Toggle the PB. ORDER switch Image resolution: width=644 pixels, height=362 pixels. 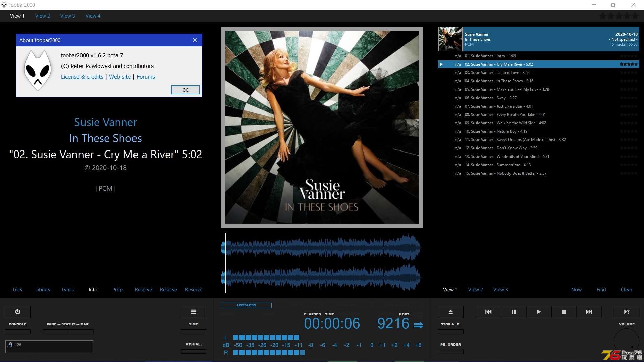pos(451,352)
